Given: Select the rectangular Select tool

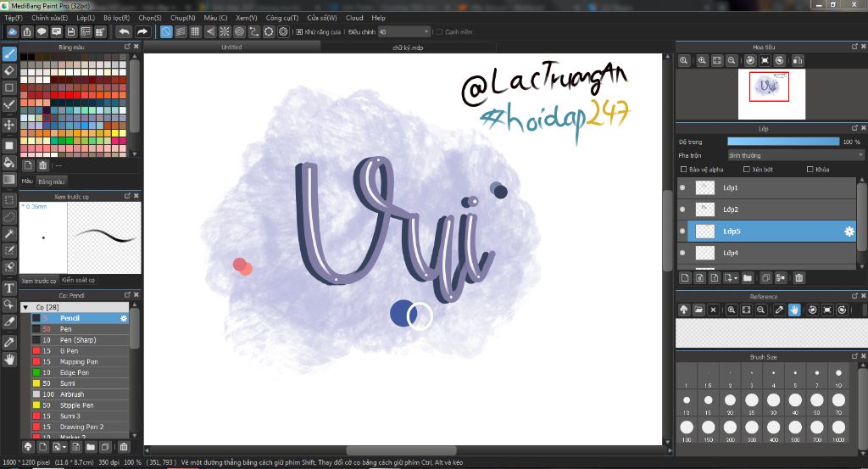Looking at the screenshot, I should 9,199.
